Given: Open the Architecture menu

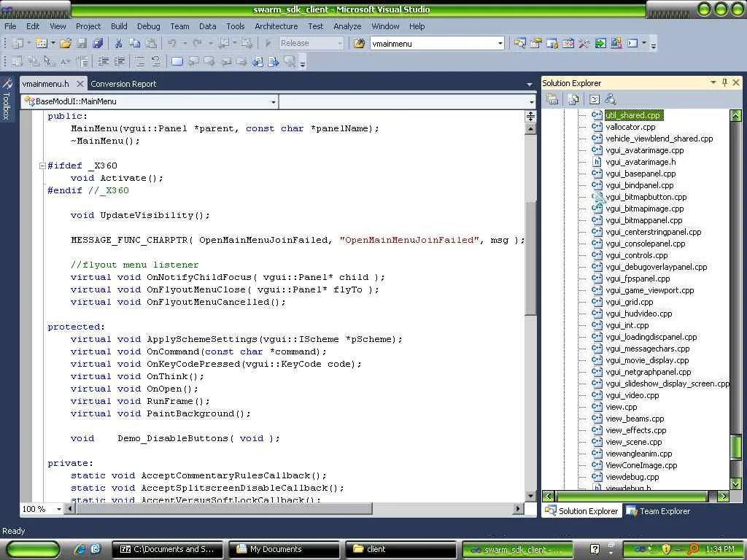Looking at the screenshot, I should point(276,26).
